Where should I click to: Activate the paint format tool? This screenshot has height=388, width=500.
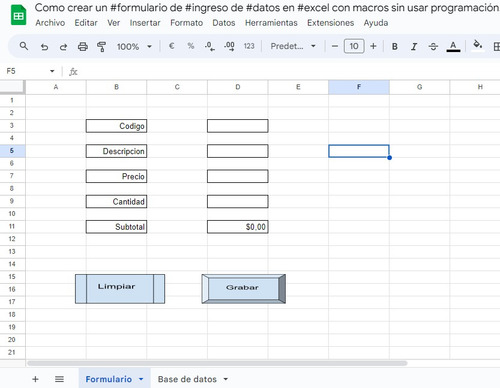pos(102,47)
